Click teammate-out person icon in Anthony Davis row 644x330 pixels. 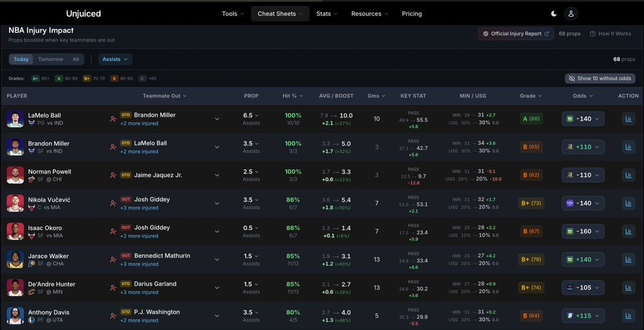(x=113, y=316)
